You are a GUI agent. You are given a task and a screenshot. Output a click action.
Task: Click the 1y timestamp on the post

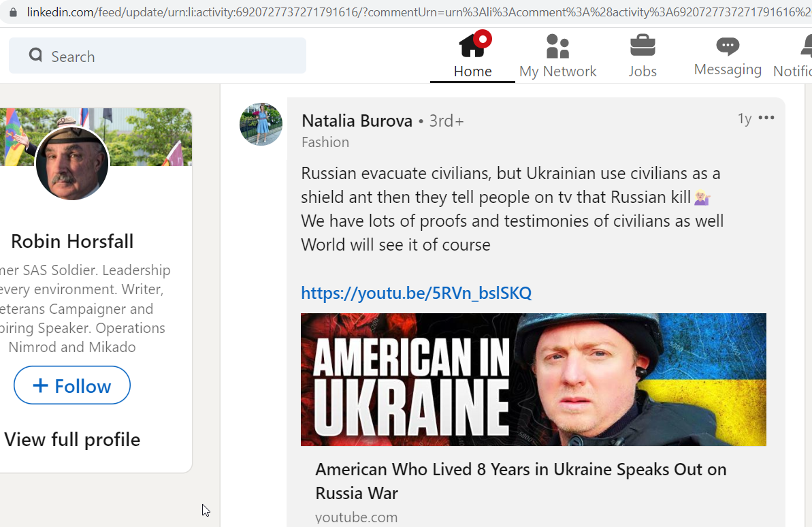(745, 118)
